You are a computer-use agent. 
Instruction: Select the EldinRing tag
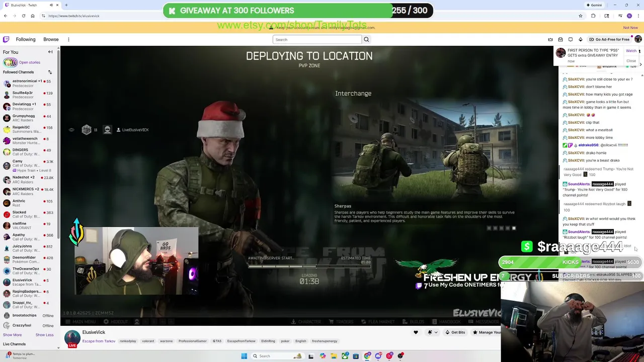click(268, 341)
